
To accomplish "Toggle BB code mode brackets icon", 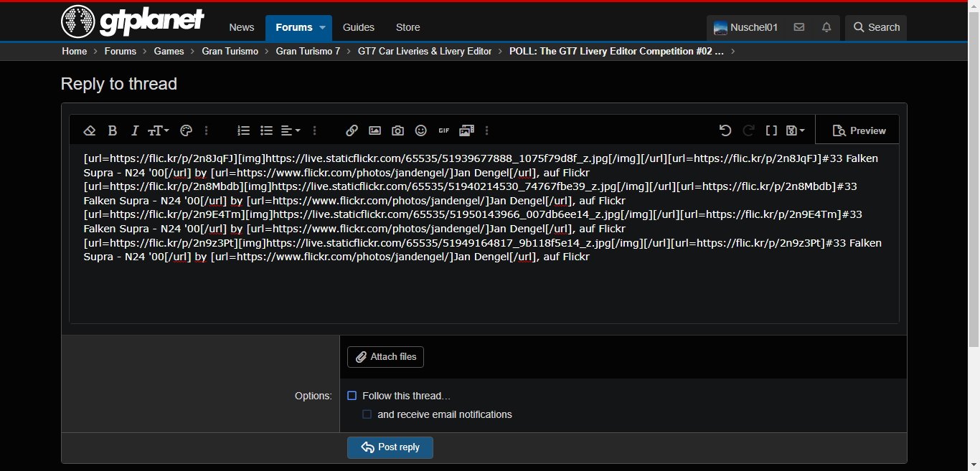I will coord(771,130).
